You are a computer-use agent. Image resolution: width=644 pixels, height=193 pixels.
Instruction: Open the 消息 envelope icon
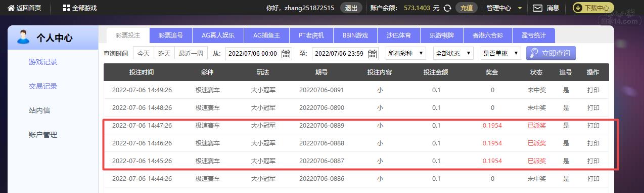(x=537, y=8)
